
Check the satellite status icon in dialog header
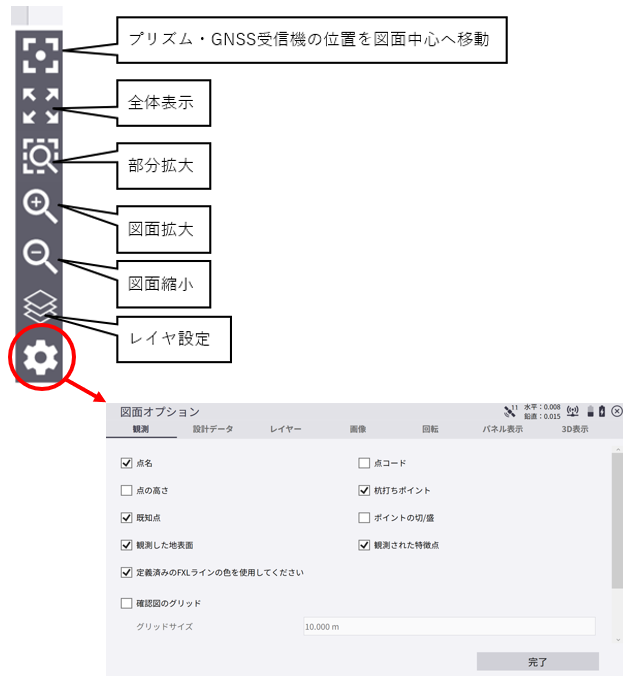click(x=510, y=411)
